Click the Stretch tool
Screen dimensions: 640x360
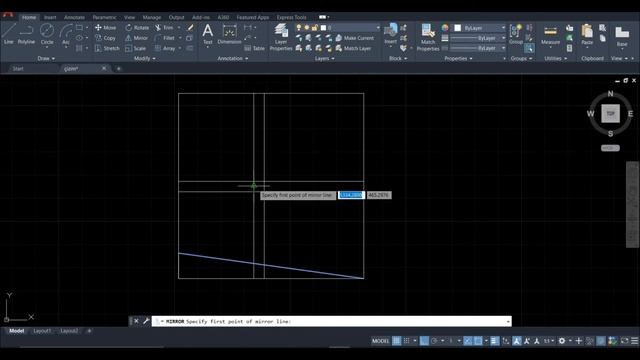(x=107, y=48)
